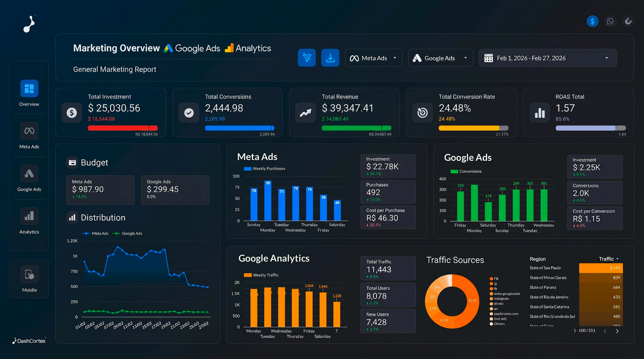This screenshot has height=359, width=644.
Task: Open the Overview sidebar icon
Action: [x=29, y=88]
